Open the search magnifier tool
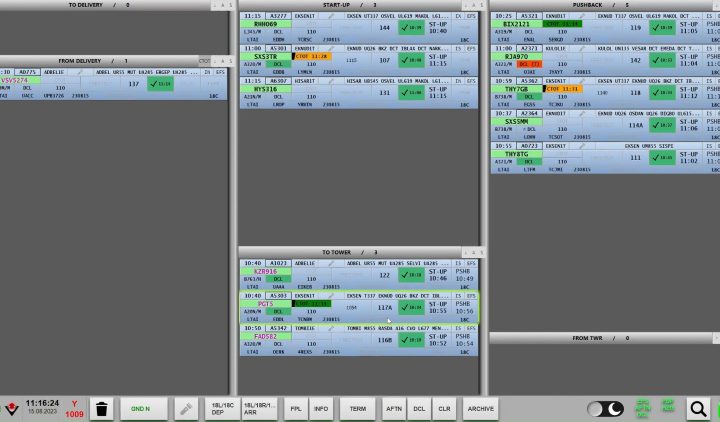Screen dimensions: 720x422 click(697, 408)
